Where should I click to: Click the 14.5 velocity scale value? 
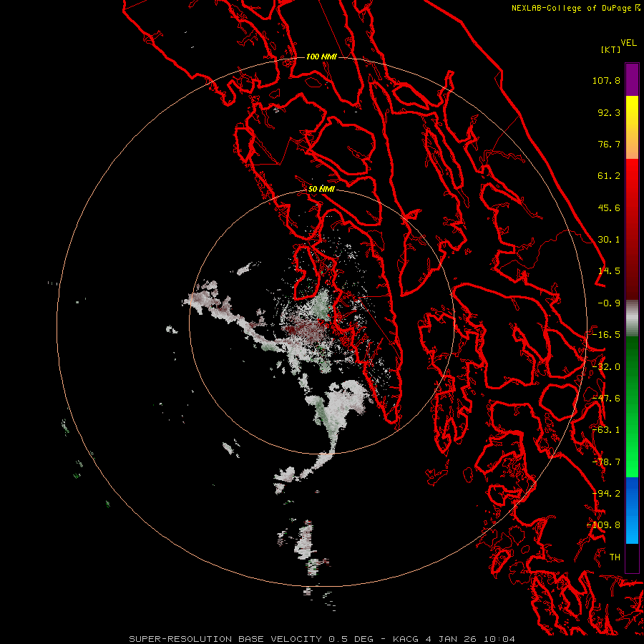pos(609,271)
